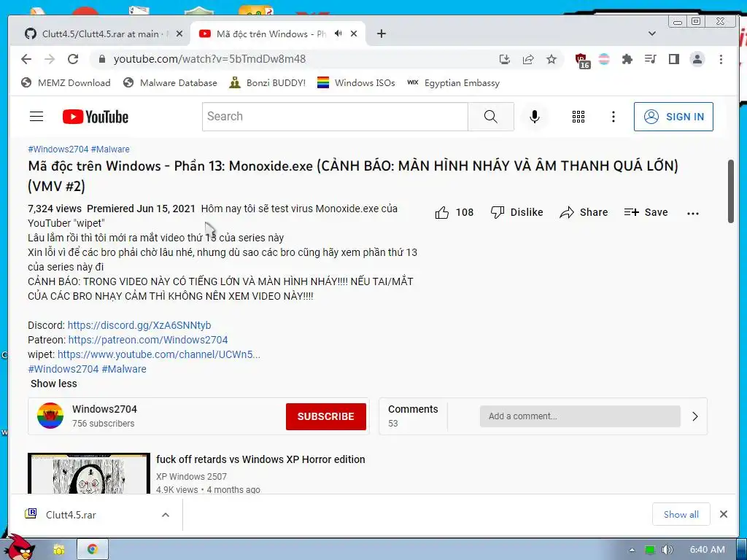Open the Windows2704 channel avatar
This screenshot has width=747, height=560.
tap(50, 416)
